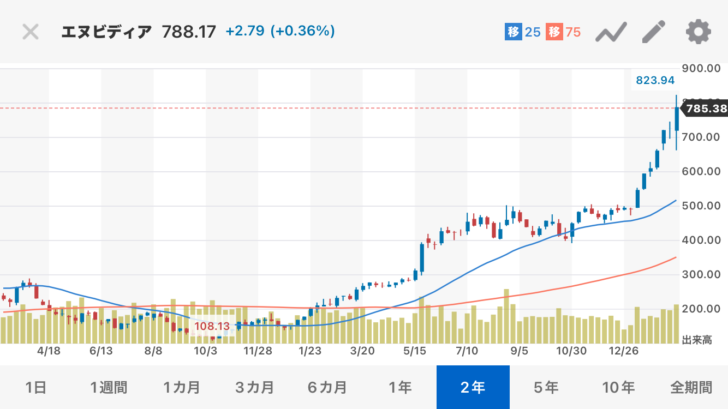Switch to the 3カ月 period
This screenshot has height=409, width=728.
[254, 387]
